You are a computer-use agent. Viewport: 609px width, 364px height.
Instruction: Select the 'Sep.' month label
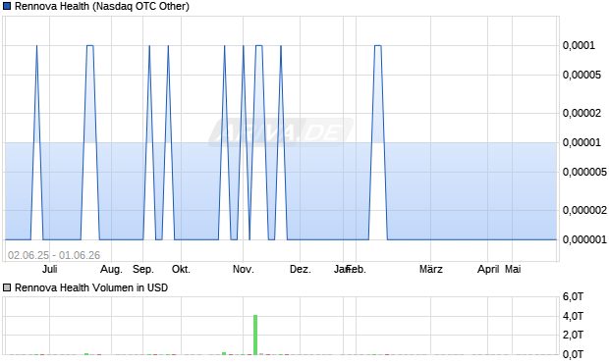click(x=143, y=269)
